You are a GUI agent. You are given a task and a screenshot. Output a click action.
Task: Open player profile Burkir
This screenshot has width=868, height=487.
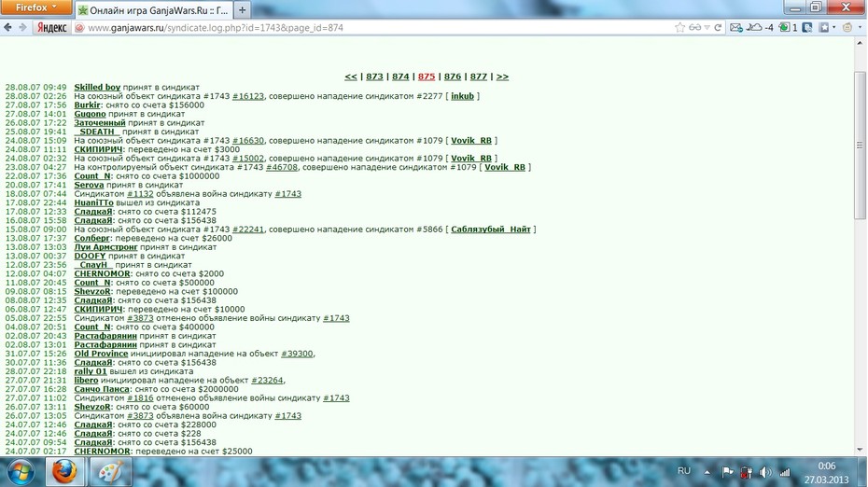click(x=87, y=104)
